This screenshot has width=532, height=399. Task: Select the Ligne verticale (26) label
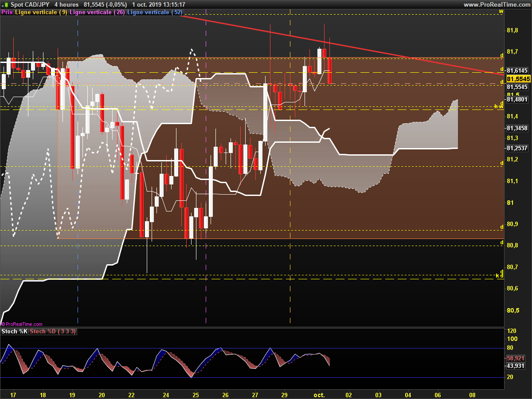point(98,12)
